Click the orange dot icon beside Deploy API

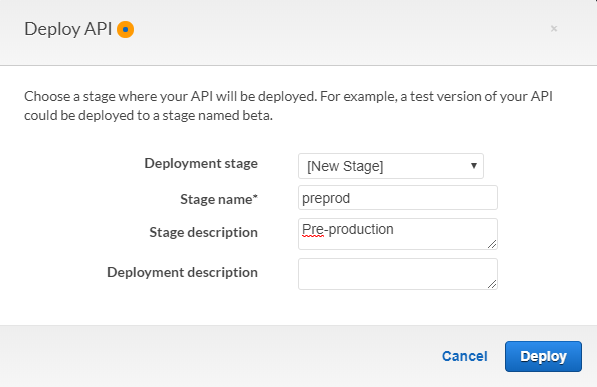tap(125, 29)
